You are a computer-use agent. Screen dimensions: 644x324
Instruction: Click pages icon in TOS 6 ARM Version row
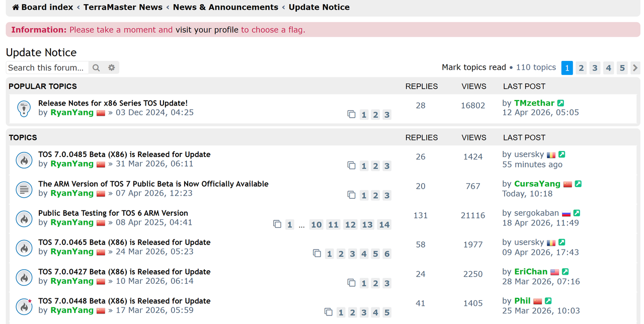(277, 224)
